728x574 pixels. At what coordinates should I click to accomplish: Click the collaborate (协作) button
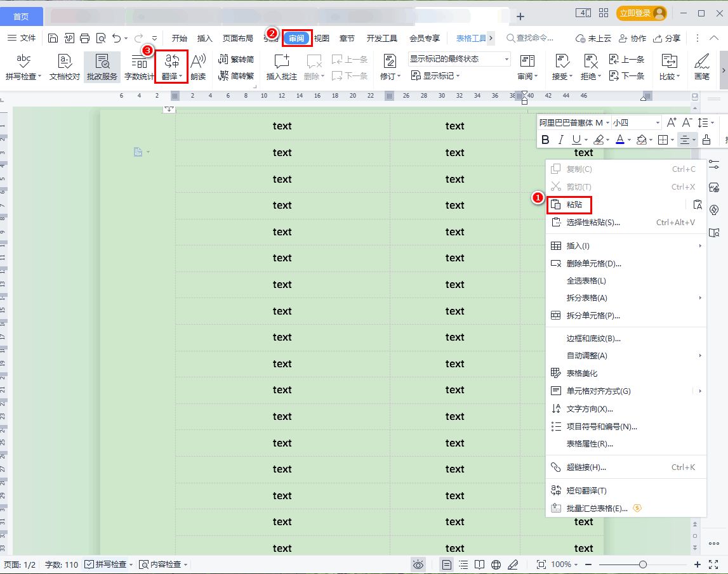tap(632, 38)
